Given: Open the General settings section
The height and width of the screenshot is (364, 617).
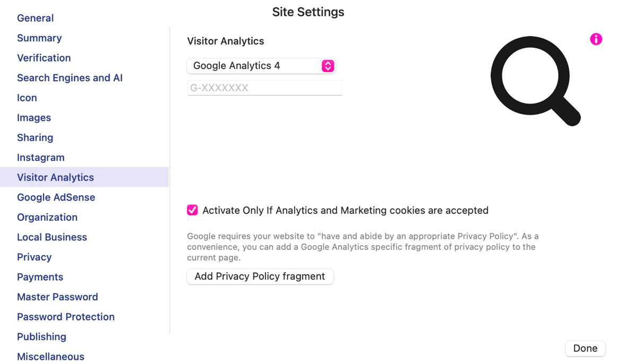Looking at the screenshot, I should (x=35, y=18).
